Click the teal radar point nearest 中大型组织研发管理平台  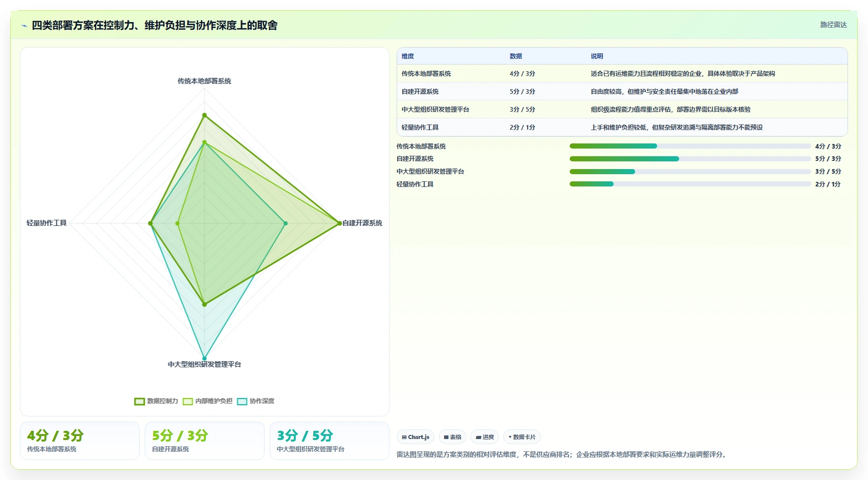[204, 359]
